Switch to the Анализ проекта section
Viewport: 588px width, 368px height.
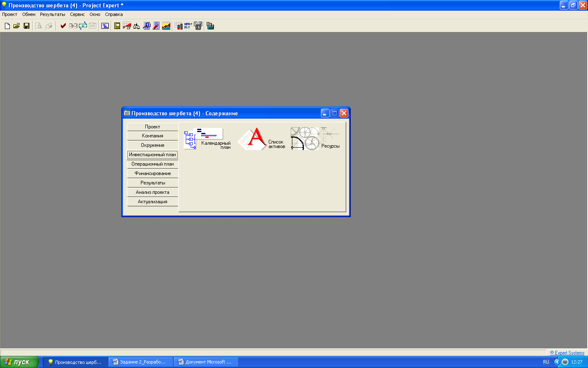click(152, 192)
